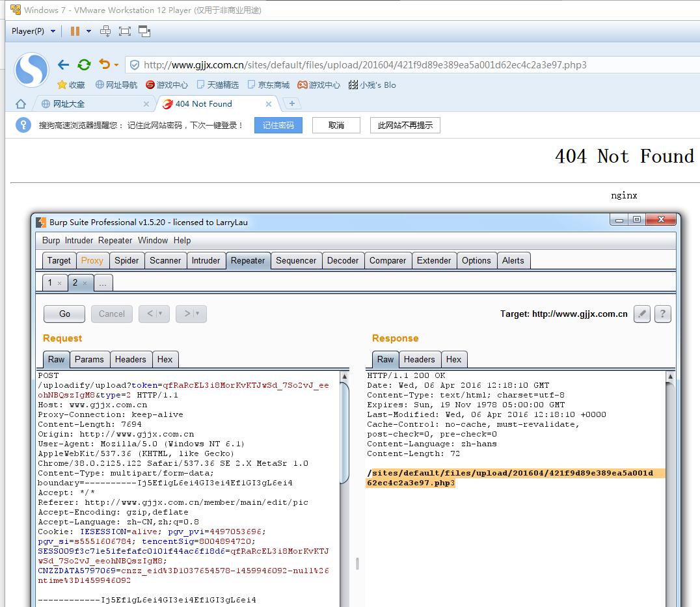Select the 404 Not Found browser tab
Image resolution: width=700 pixels, height=607 pixels.
214,104
